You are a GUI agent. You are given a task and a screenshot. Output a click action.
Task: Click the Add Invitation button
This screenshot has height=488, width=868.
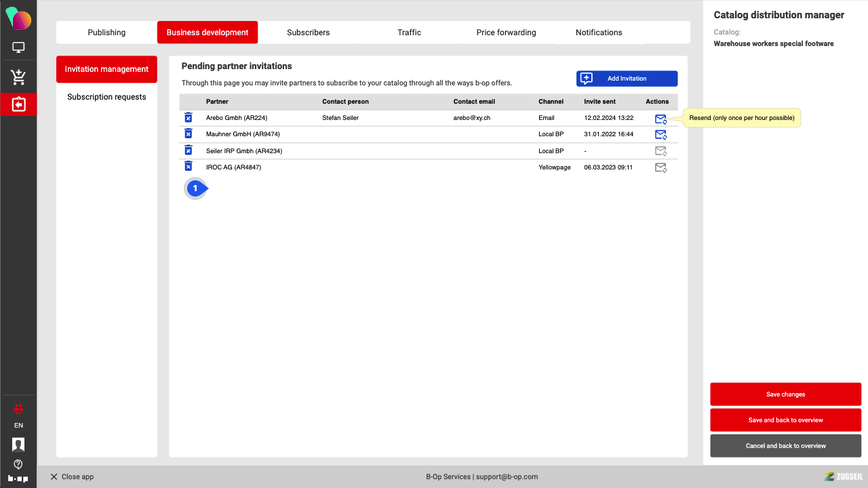tap(627, 79)
